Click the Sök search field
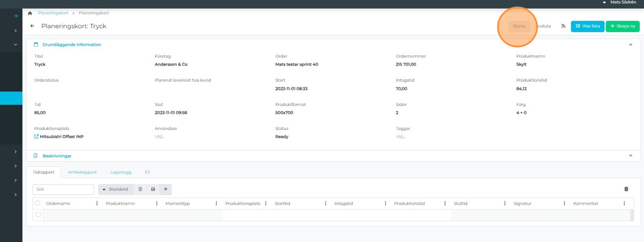The height and width of the screenshot is (242, 644). point(63,189)
